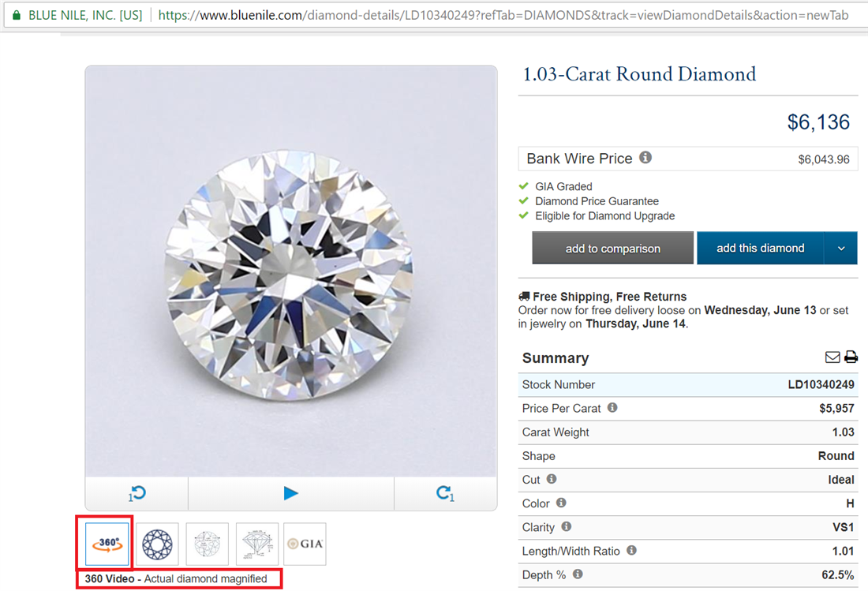Play the diamond 360 video
This screenshot has height=591, width=868.
tap(291, 492)
